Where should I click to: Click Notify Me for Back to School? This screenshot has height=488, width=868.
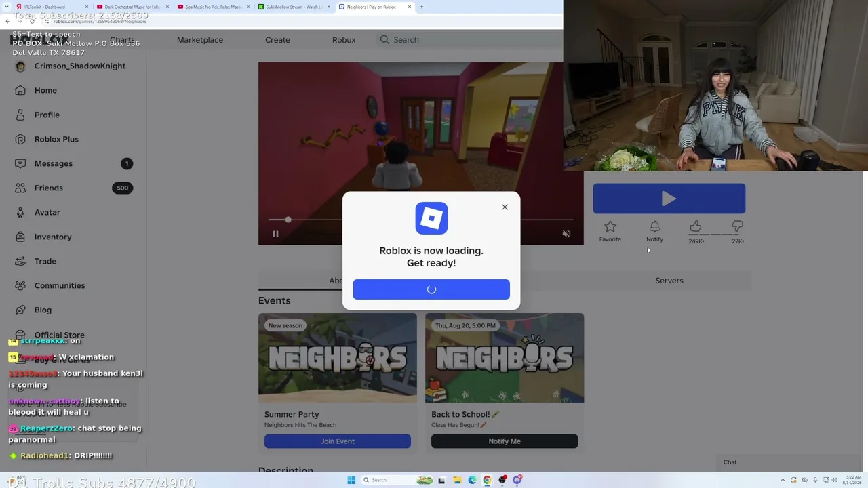coord(505,441)
